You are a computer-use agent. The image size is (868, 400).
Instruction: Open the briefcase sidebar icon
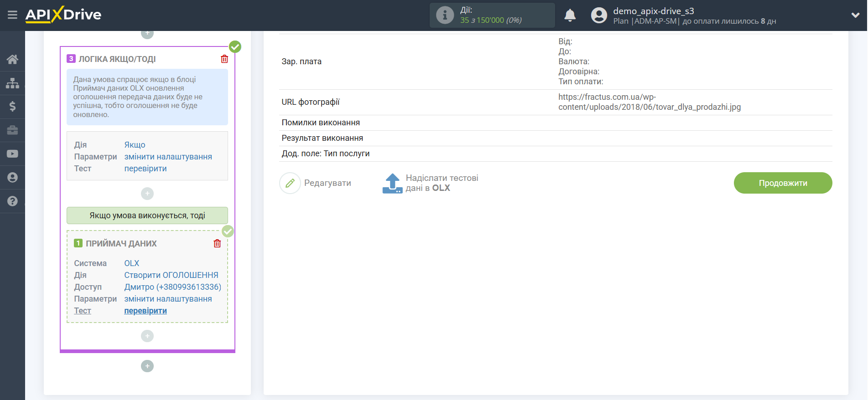tap(12, 130)
